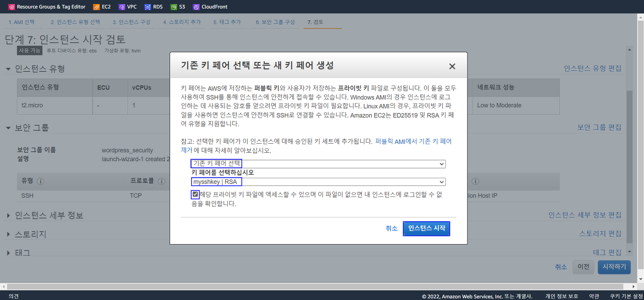Collapse the 보안 그룹 section

[x=9, y=128]
